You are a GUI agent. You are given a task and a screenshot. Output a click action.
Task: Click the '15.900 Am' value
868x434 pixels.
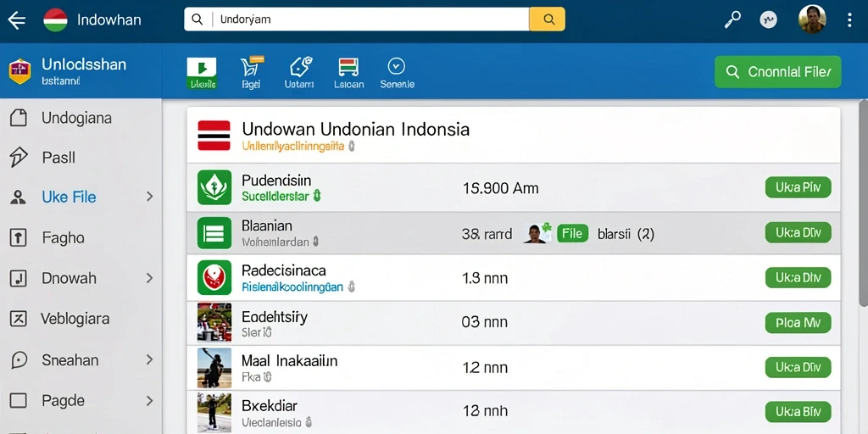[500, 188]
